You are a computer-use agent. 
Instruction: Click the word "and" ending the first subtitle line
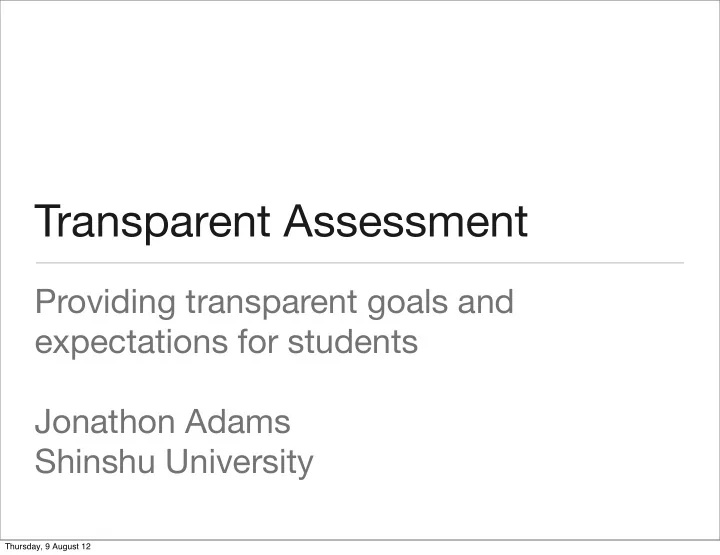tap(486, 303)
